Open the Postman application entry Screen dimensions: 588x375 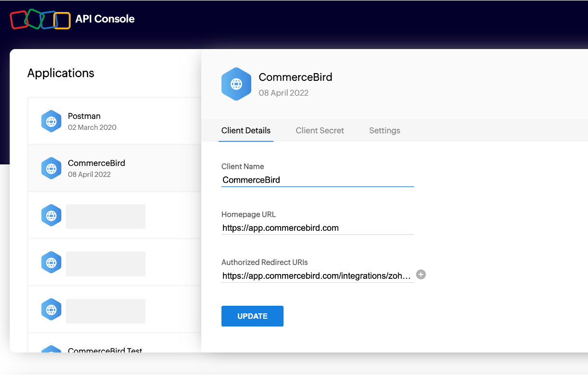tap(114, 121)
